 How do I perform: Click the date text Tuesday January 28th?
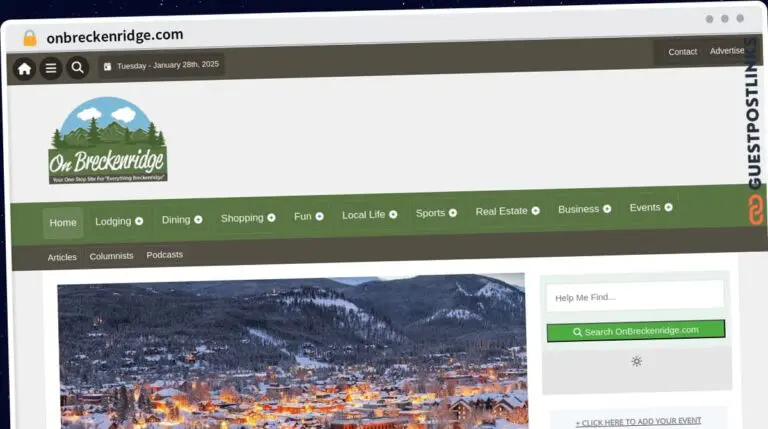168,65
